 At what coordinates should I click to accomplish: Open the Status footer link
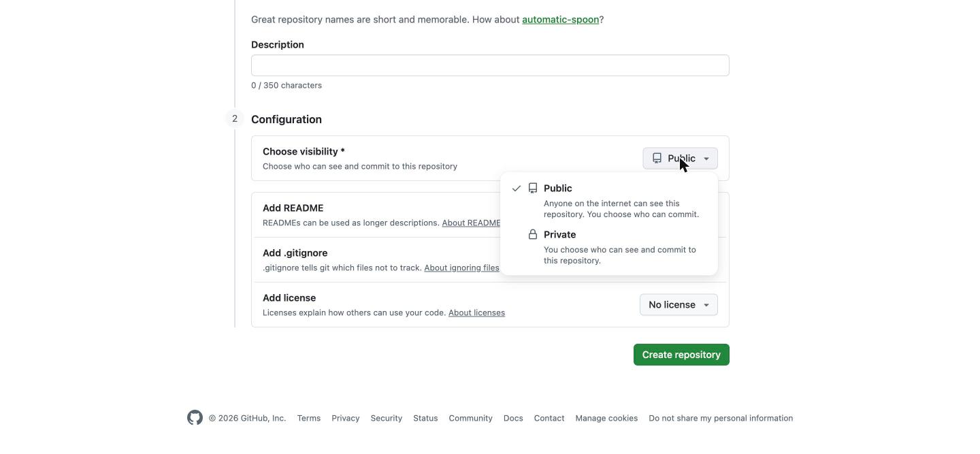(x=425, y=418)
